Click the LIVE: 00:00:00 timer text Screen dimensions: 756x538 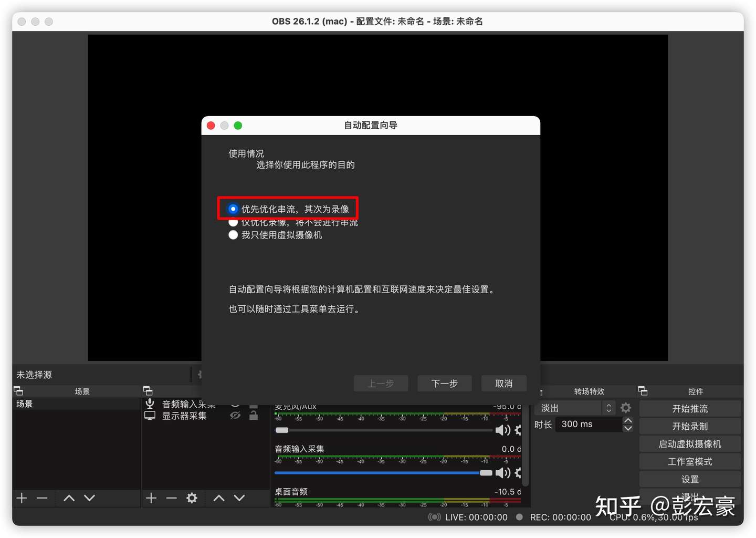click(x=476, y=517)
